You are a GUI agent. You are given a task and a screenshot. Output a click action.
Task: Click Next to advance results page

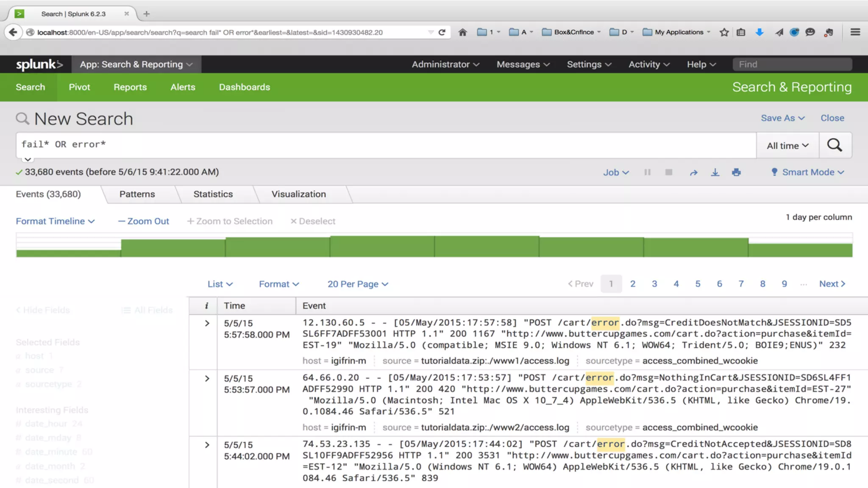coord(832,284)
